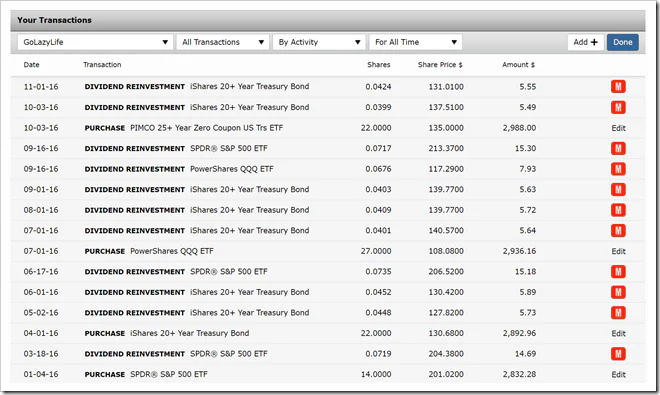The width and height of the screenshot is (660, 395).
Task: Edit the PIMCO 25+ Year Zero Coupon purchase
Action: coord(618,128)
